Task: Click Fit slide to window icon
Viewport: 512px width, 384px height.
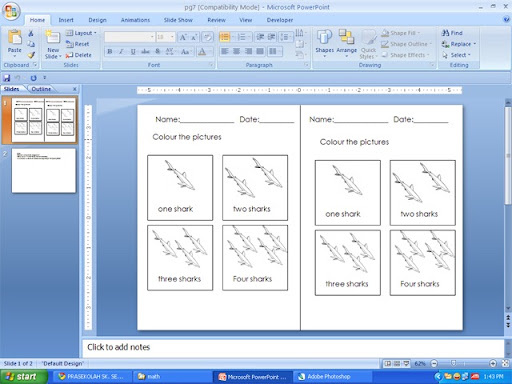Action: [505, 363]
